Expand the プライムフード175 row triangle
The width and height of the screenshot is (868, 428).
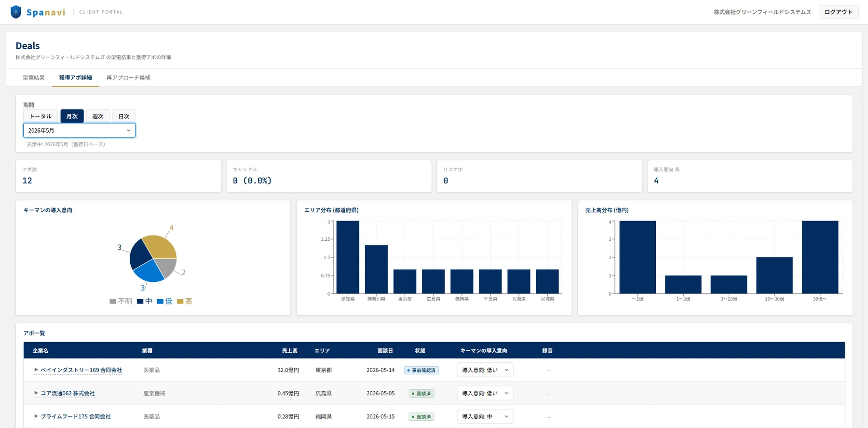pyautogui.click(x=36, y=416)
